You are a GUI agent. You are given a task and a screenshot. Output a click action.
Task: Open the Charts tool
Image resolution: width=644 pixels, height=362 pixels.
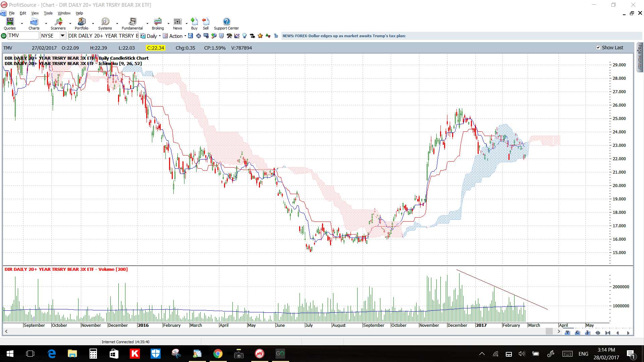(x=34, y=24)
